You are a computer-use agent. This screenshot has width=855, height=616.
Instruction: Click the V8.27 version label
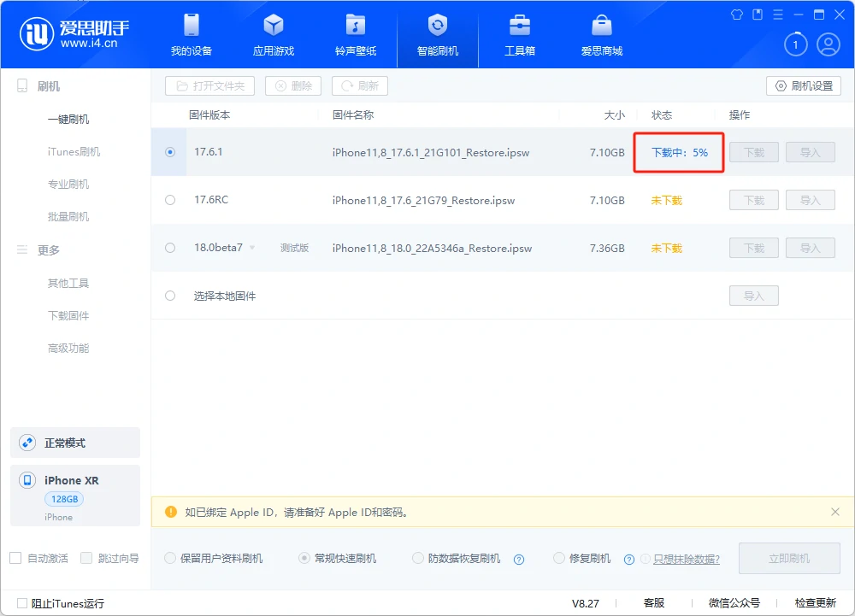click(585, 603)
